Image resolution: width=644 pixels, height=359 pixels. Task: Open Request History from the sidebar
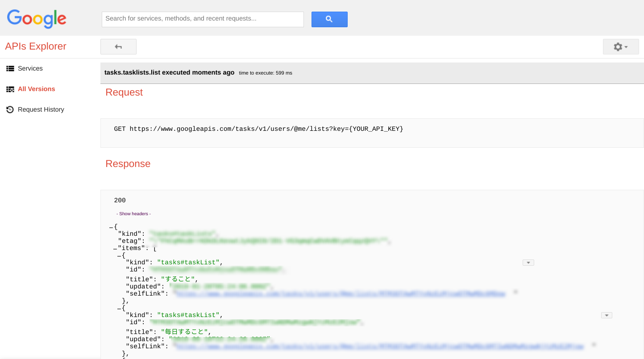point(41,109)
